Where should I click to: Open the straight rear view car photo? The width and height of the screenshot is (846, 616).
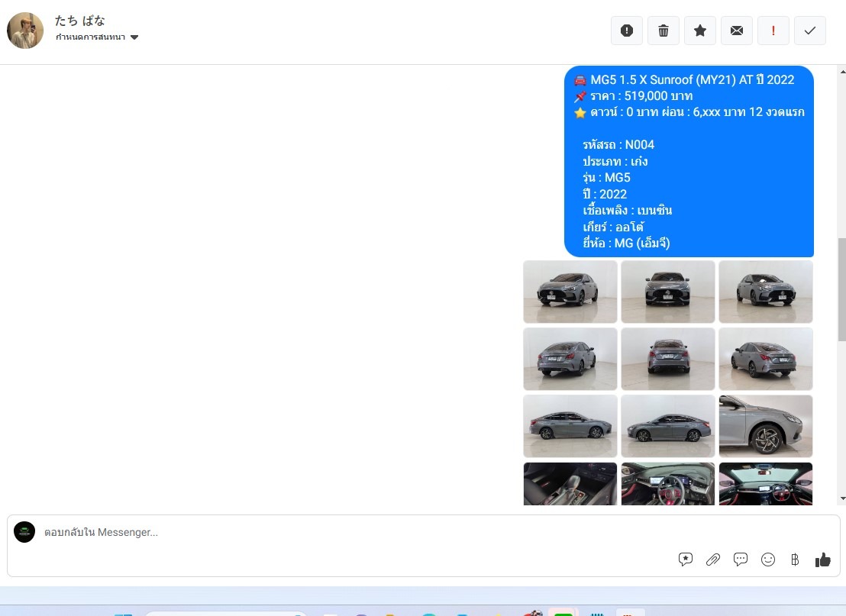click(668, 359)
